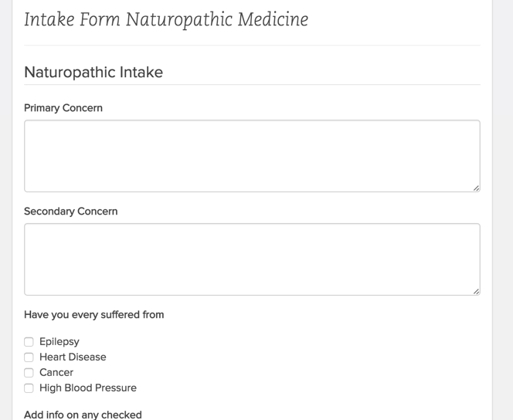Click the Cancer label text
513x420 pixels.
[56, 373]
